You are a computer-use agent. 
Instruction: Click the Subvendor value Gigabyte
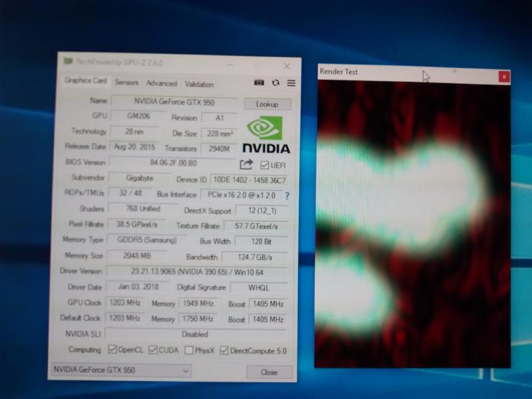140,178
